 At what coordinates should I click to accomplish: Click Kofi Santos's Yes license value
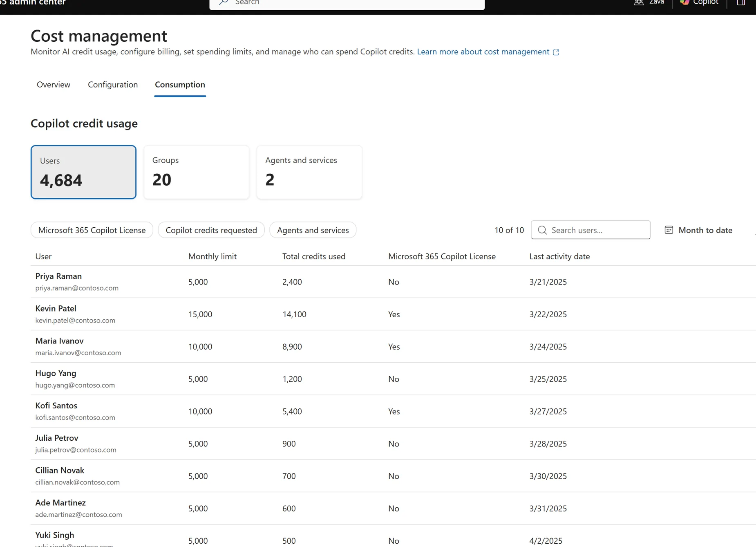tap(394, 411)
